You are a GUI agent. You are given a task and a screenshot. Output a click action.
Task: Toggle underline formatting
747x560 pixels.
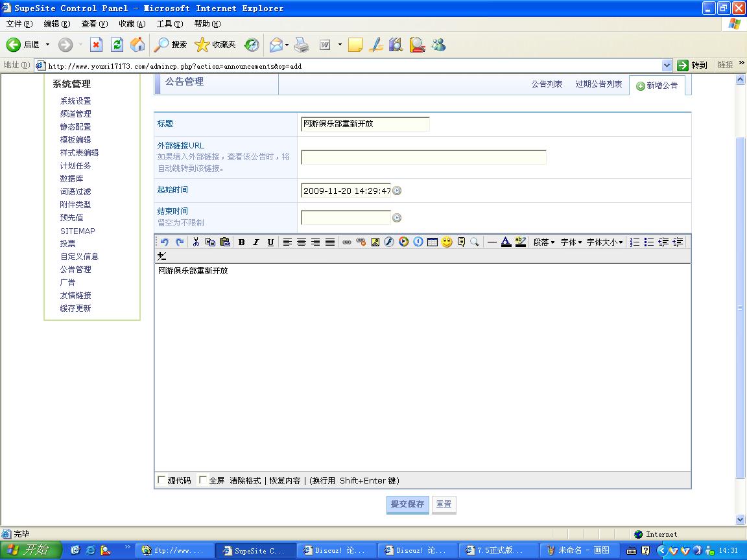(270, 242)
